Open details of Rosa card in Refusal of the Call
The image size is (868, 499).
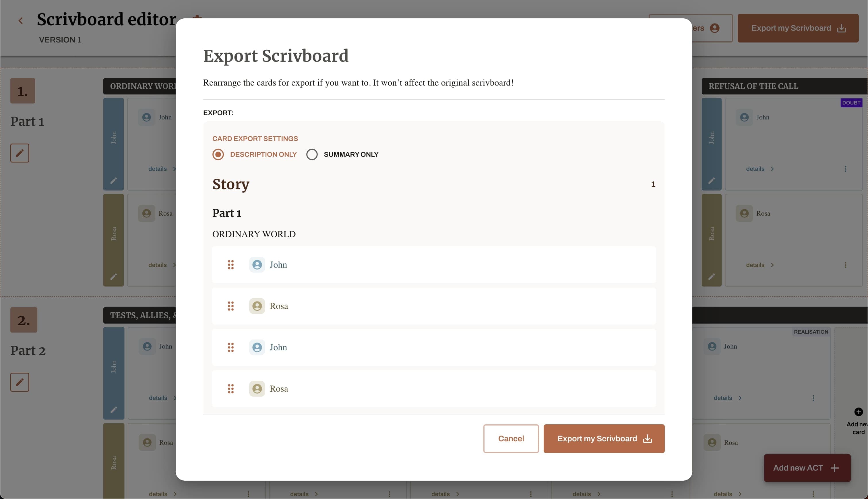(x=760, y=265)
